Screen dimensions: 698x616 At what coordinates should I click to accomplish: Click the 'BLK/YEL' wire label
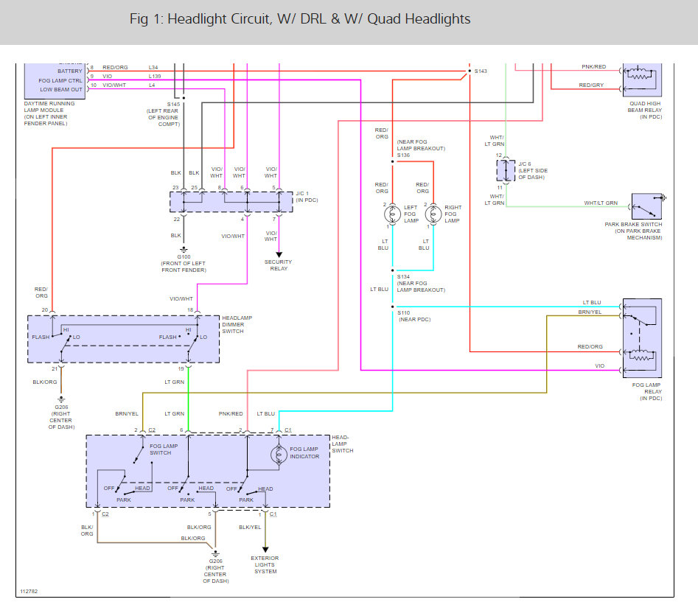click(250, 527)
